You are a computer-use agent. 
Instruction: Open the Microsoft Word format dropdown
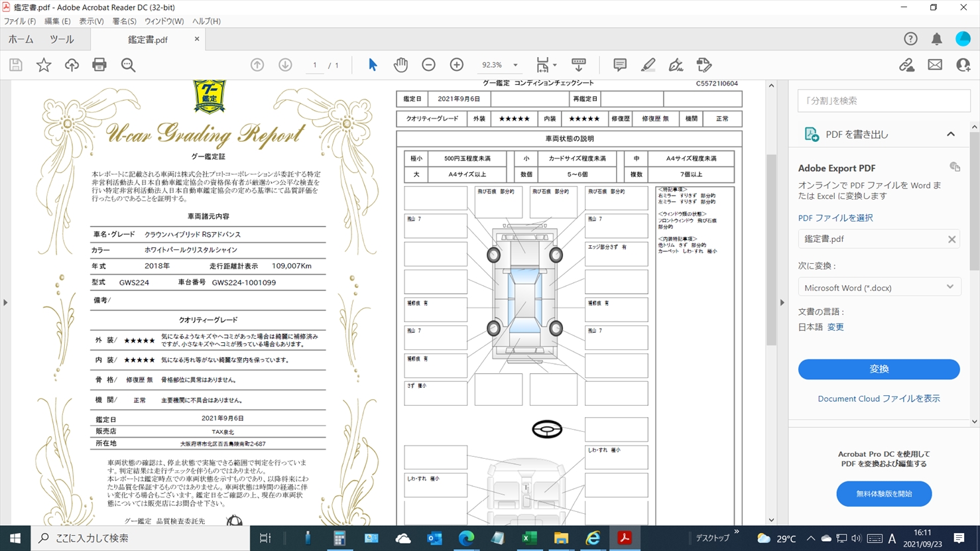click(x=879, y=288)
